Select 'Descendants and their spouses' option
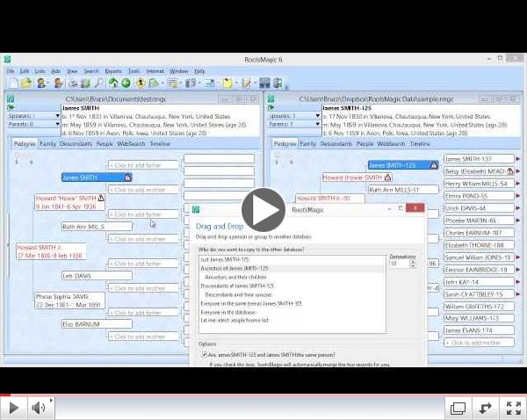 point(238,294)
